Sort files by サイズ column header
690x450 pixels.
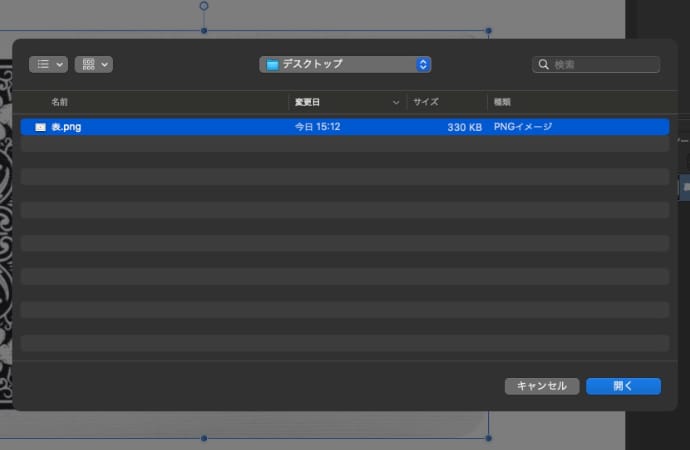427,102
